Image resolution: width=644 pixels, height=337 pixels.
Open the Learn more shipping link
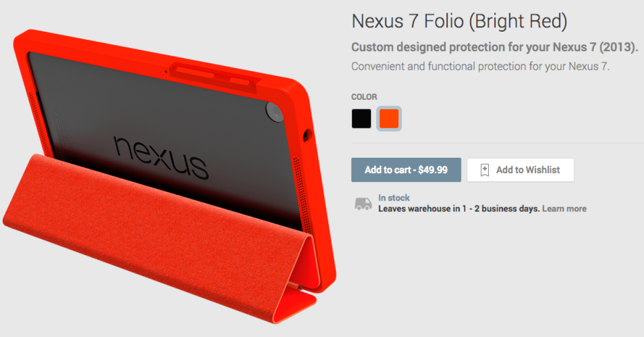[x=564, y=209]
